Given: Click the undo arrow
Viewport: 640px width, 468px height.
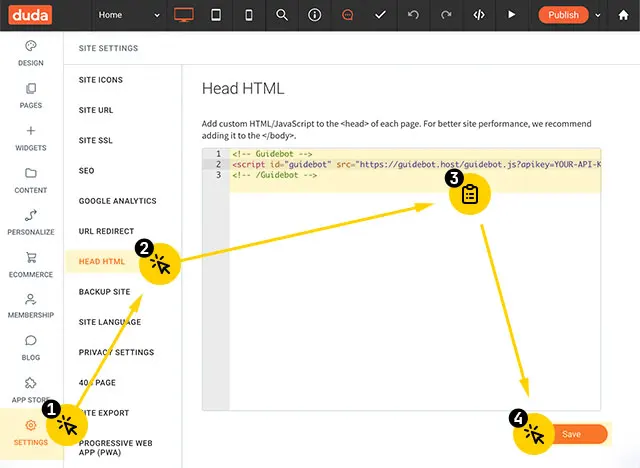Looking at the screenshot, I should click(x=413, y=15).
